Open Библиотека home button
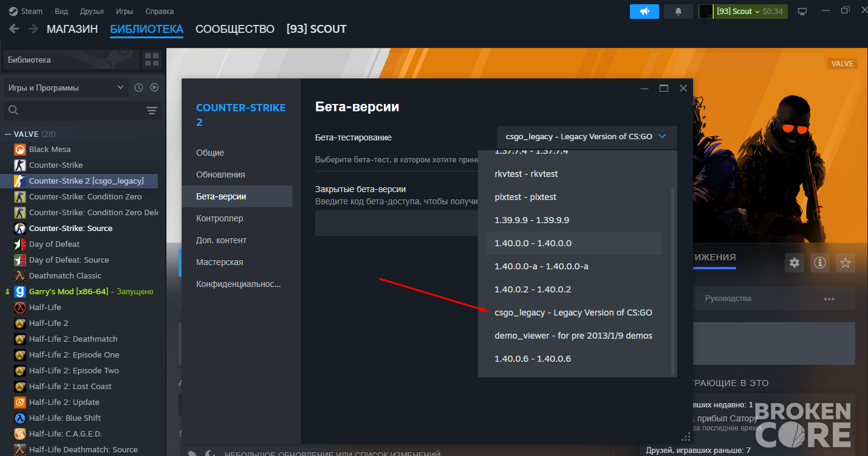The image size is (868, 456). click(x=71, y=60)
